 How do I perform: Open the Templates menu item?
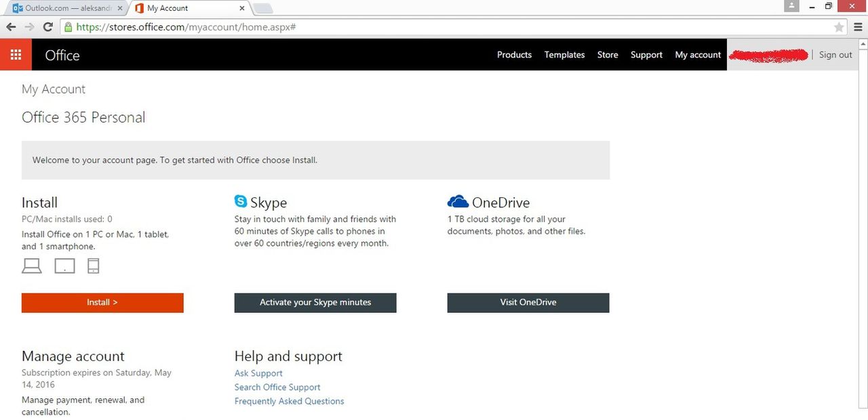[564, 55]
